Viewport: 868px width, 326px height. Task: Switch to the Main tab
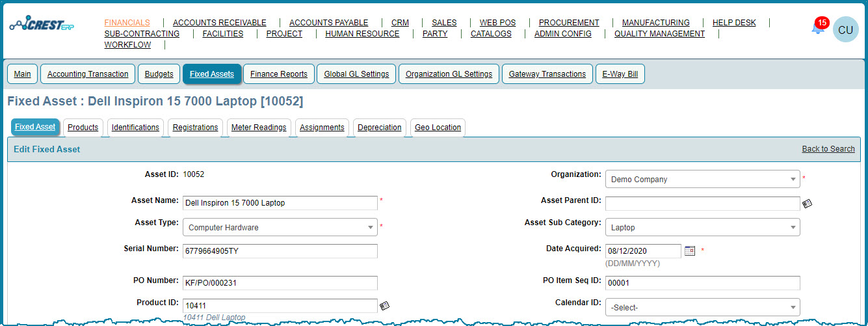pyautogui.click(x=22, y=74)
